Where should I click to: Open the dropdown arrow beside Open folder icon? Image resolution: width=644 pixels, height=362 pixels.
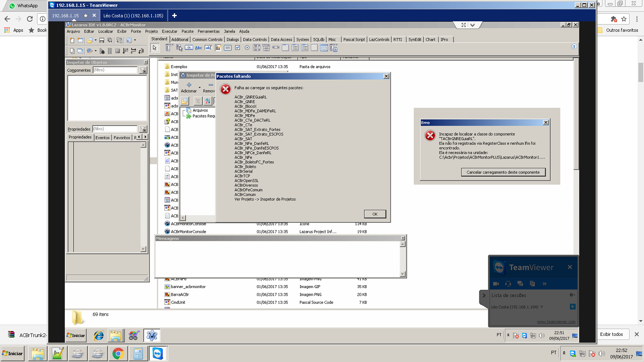[95, 40]
